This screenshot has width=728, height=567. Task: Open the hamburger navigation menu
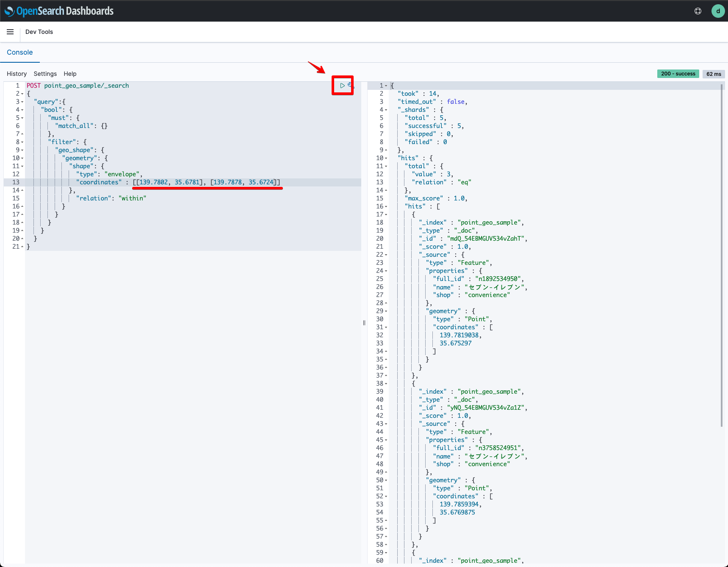pos(10,31)
